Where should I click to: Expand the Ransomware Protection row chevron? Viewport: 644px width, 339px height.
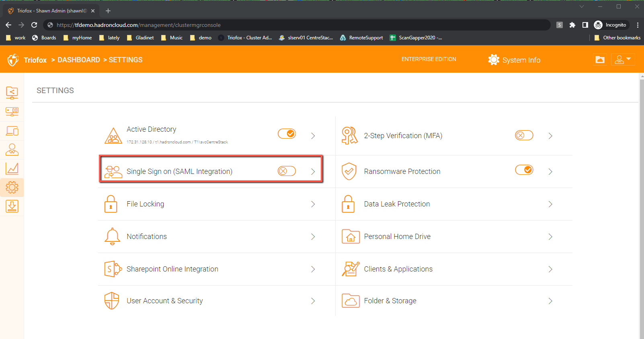pyautogui.click(x=550, y=172)
